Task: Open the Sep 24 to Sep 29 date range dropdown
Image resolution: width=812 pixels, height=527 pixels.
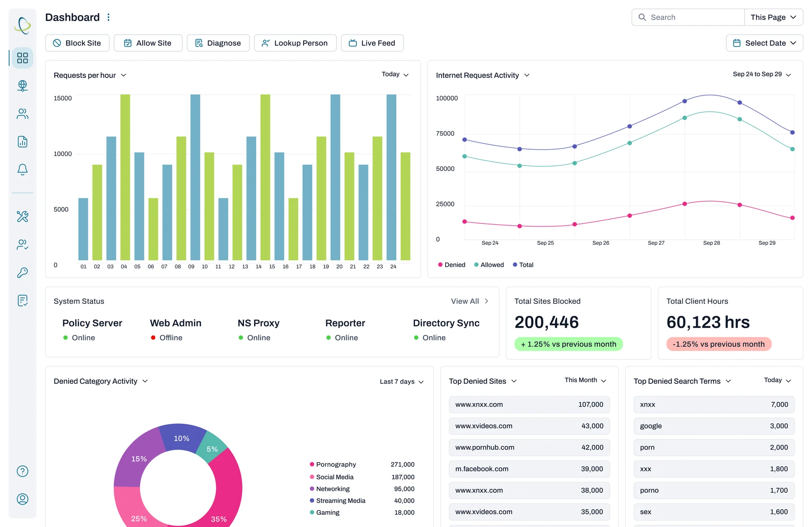Action: [762, 74]
